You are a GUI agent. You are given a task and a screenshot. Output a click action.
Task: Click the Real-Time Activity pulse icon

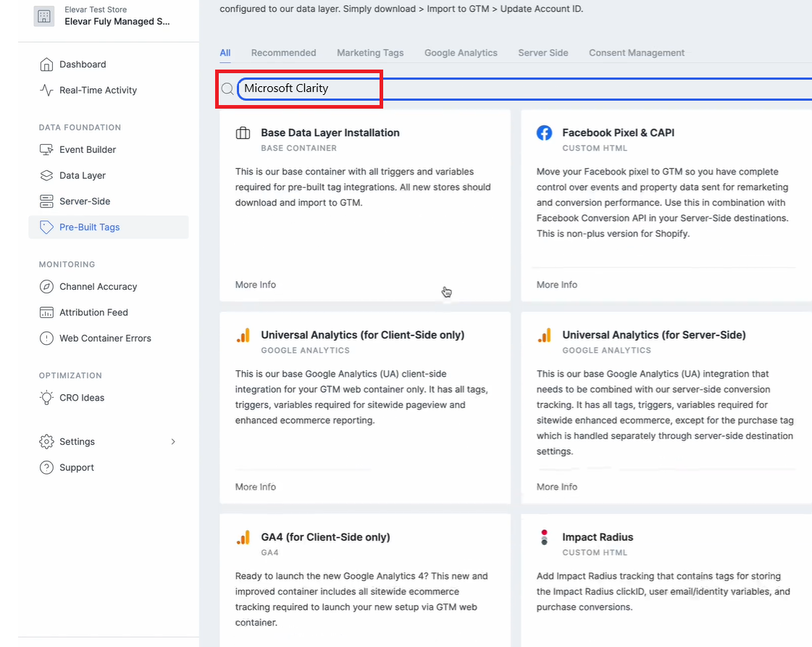click(46, 90)
